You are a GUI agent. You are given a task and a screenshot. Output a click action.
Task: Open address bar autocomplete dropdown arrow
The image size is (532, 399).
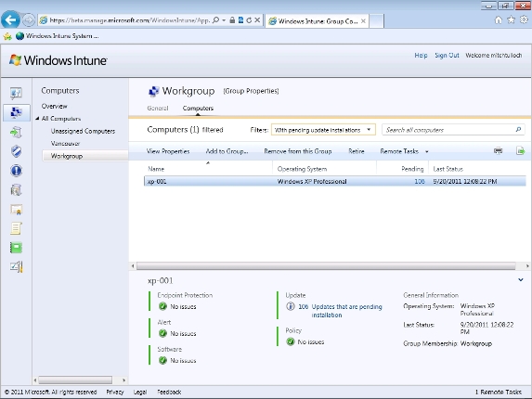coord(224,20)
